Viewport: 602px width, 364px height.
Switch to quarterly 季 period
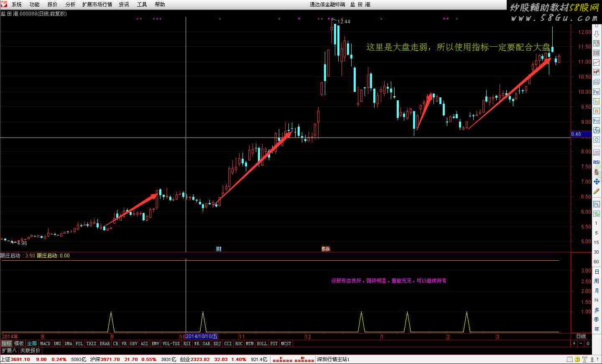(x=597, y=319)
